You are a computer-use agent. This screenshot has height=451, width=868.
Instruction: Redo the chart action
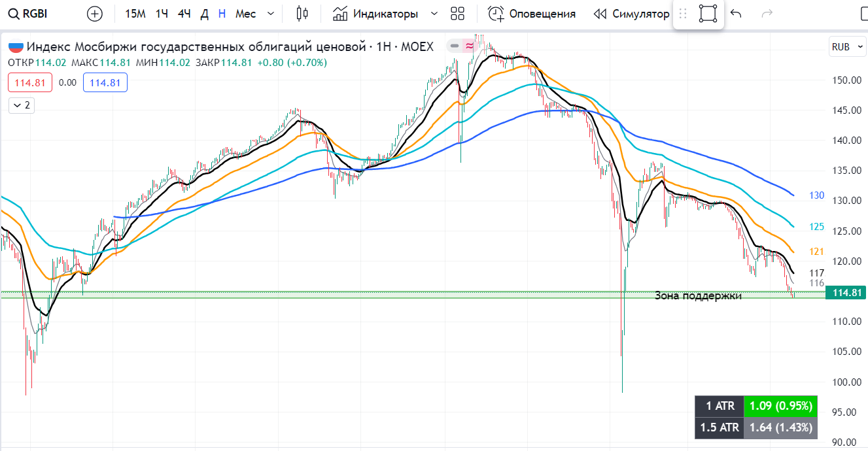767,14
